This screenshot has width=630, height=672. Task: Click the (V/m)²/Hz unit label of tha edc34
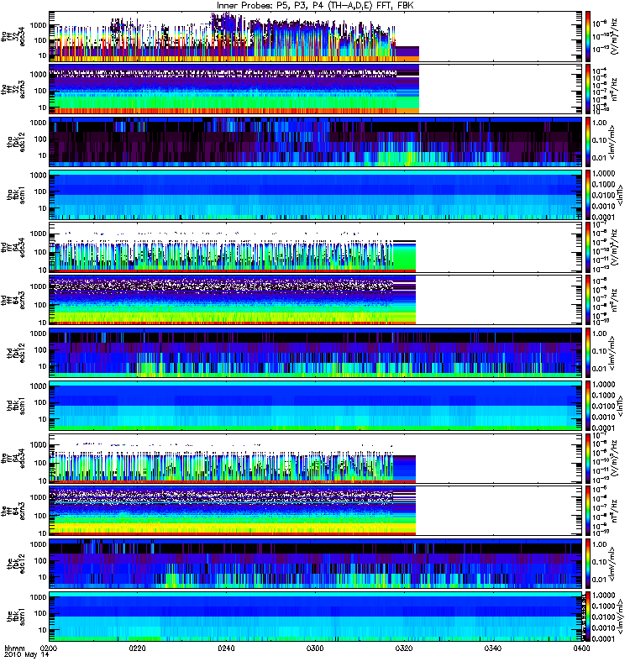pyautogui.click(x=614, y=36)
